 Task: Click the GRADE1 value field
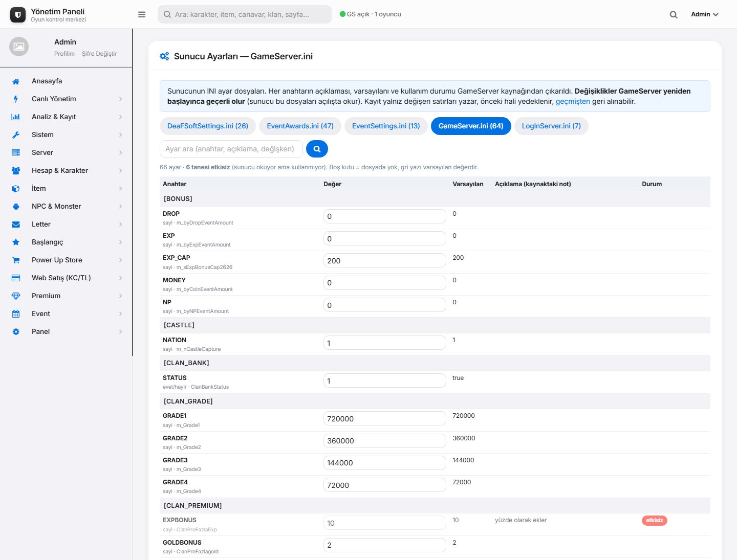coord(385,419)
